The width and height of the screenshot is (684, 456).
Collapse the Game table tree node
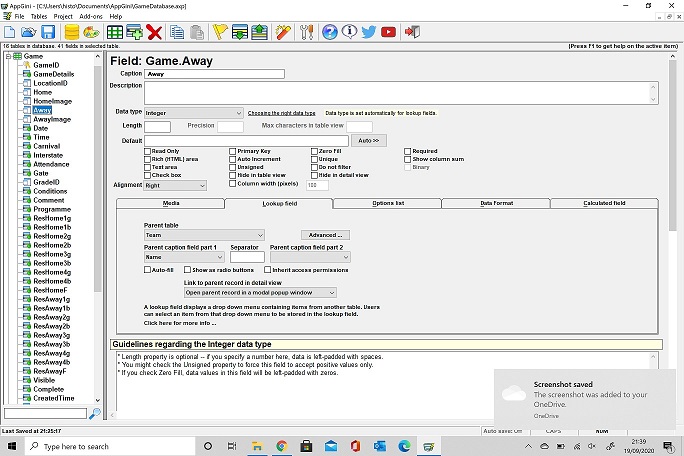[8, 56]
